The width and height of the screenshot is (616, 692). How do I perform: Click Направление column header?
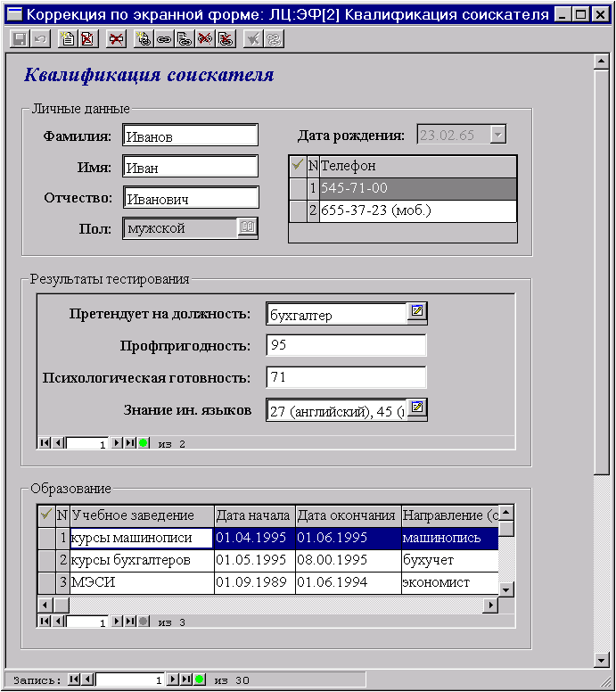coord(450,515)
